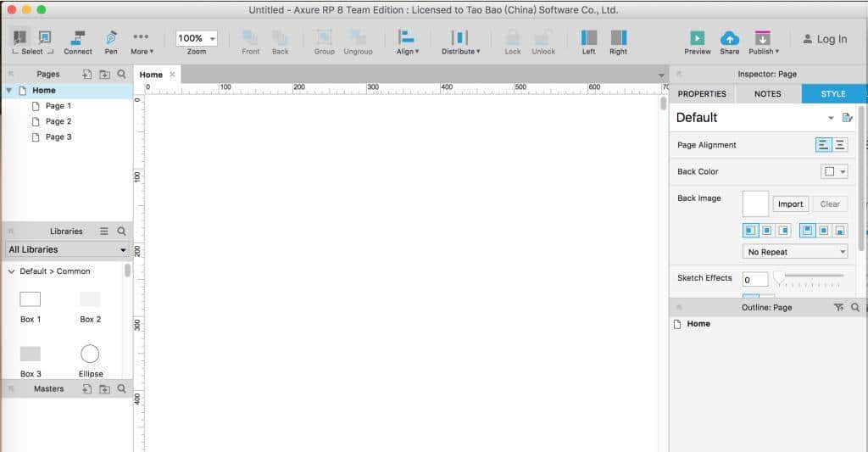Screen dimensions: 868x452
Task: Select Page 2 in the Pages tree
Action: [58, 121]
